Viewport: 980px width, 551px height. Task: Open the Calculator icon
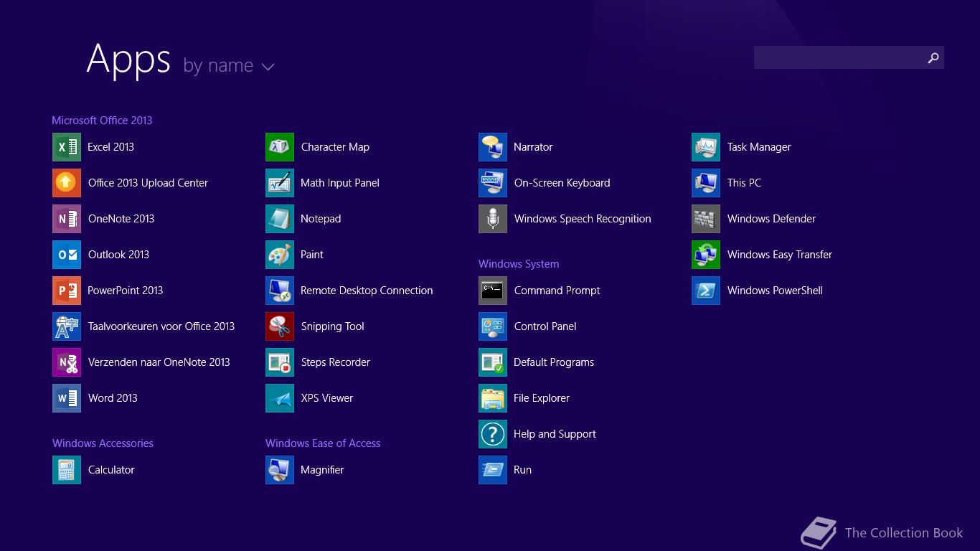pos(67,470)
